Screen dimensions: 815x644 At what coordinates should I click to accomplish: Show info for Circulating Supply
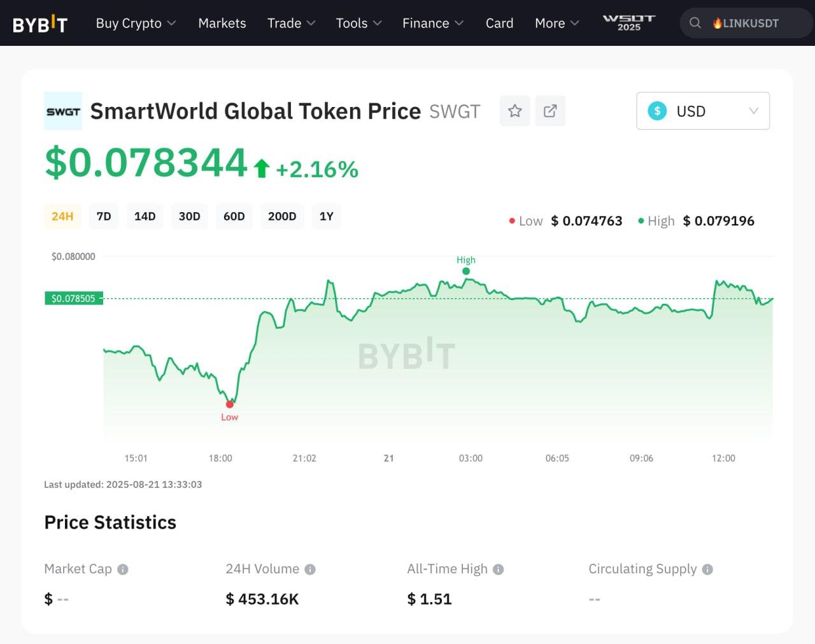pyautogui.click(x=707, y=569)
